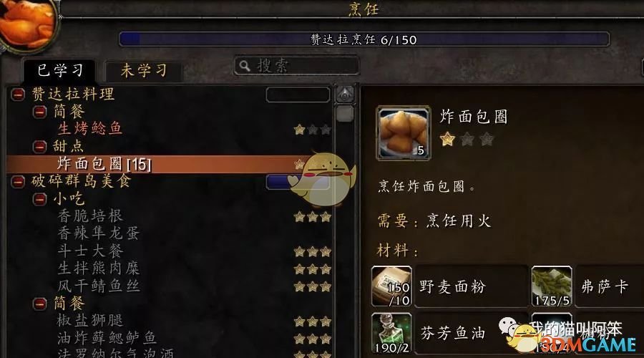Collapse the 赞达拉料理 category
The height and width of the screenshot is (358, 644).
pos(18,94)
